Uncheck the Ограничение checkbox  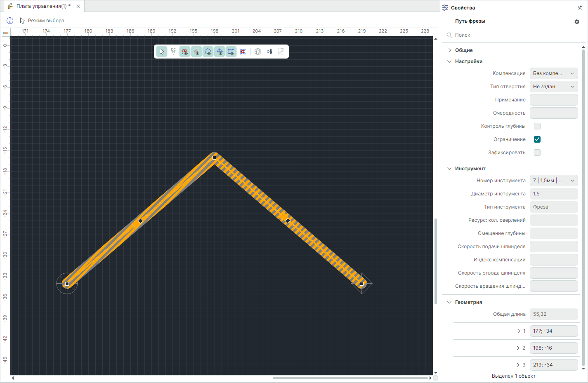tap(537, 139)
